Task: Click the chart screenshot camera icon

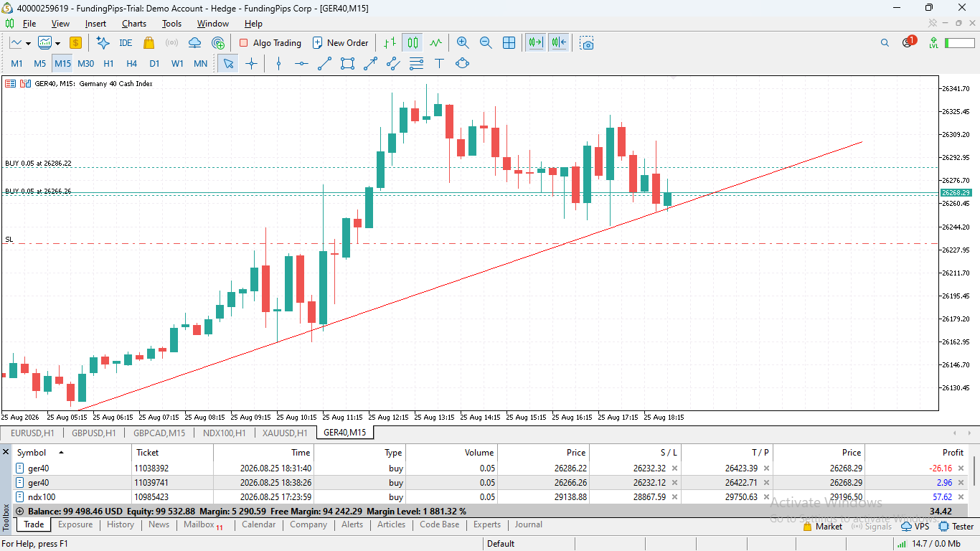Action: [x=588, y=43]
